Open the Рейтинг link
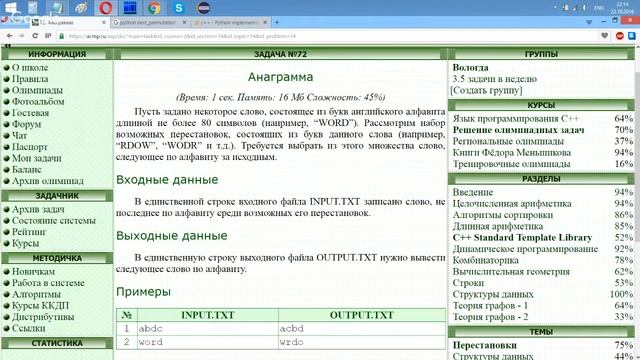This screenshot has height=360, width=640. [x=29, y=232]
